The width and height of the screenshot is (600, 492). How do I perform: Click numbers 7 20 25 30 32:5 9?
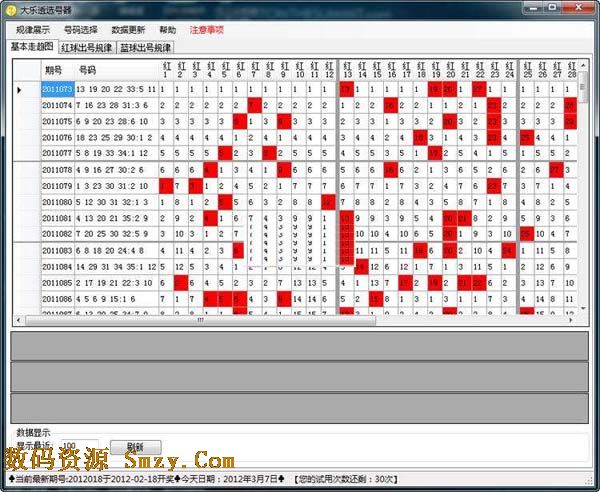pos(112,234)
